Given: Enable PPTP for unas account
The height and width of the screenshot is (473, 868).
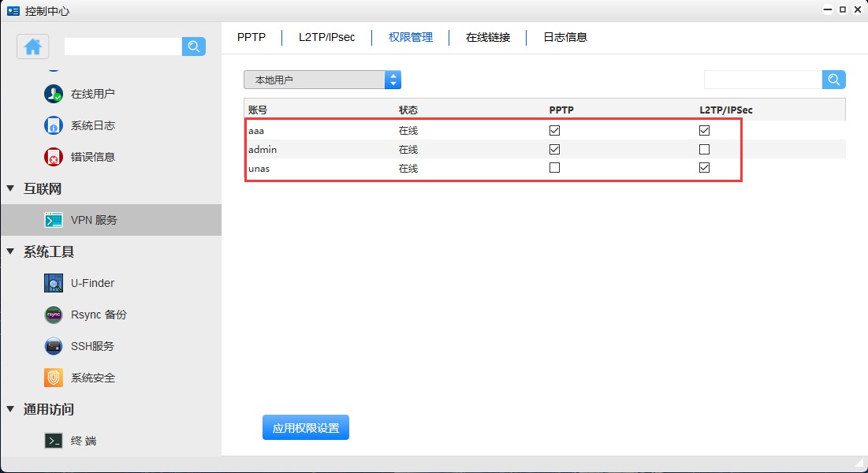Looking at the screenshot, I should (x=554, y=168).
